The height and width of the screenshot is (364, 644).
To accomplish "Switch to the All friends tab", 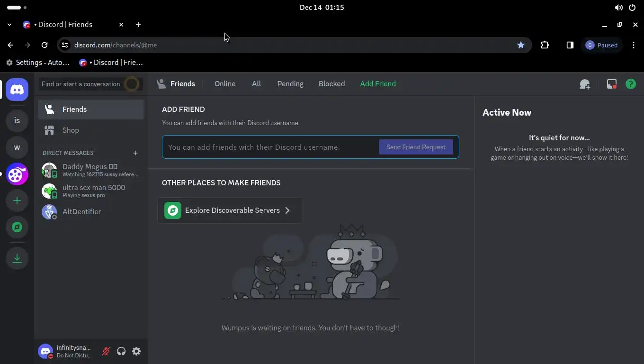I will pyautogui.click(x=256, y=84).
